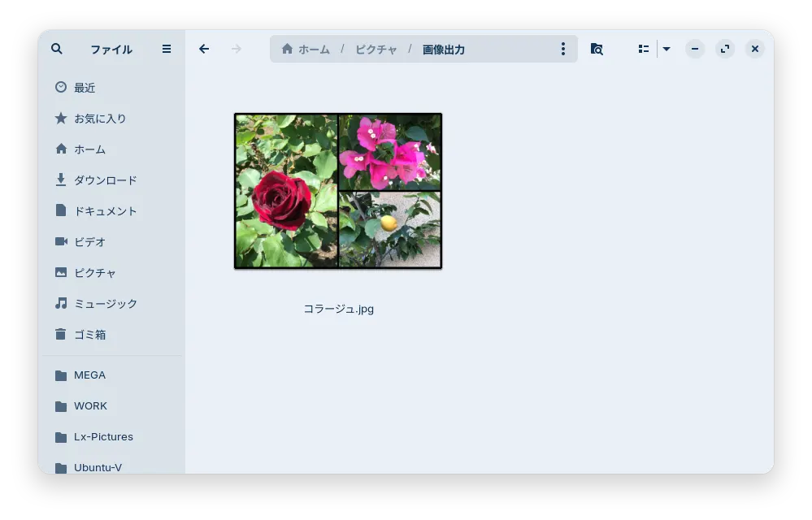The image size is (812, 520).
Task: Click the trash can icon beside ゴミ箱
Action: (61, 334)
